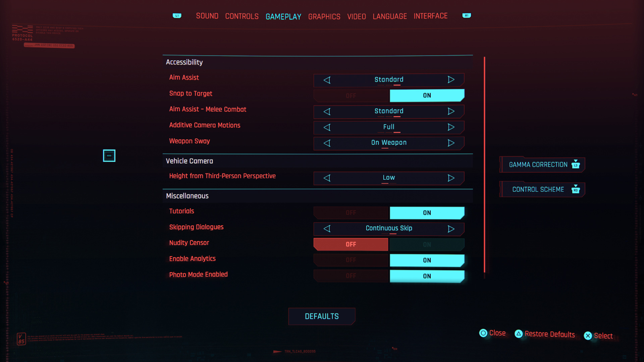The image size is (644, 362).
Task: Click the CONTROL SCHEME icon button
Action: 575,189
